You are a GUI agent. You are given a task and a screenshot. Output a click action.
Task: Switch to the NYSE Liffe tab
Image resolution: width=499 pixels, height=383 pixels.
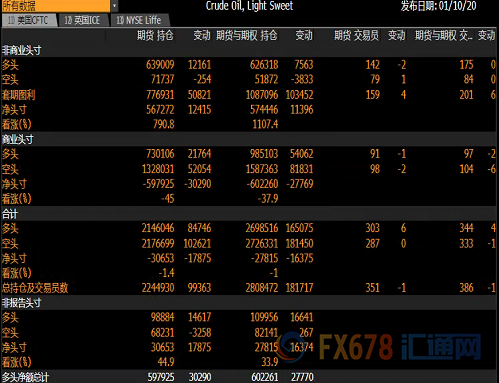click(139, 20)
